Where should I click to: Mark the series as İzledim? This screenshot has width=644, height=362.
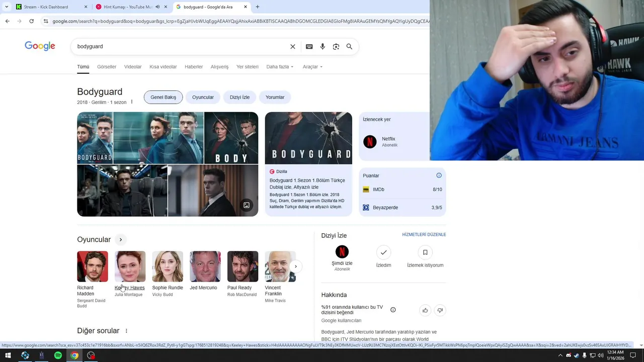383,252
